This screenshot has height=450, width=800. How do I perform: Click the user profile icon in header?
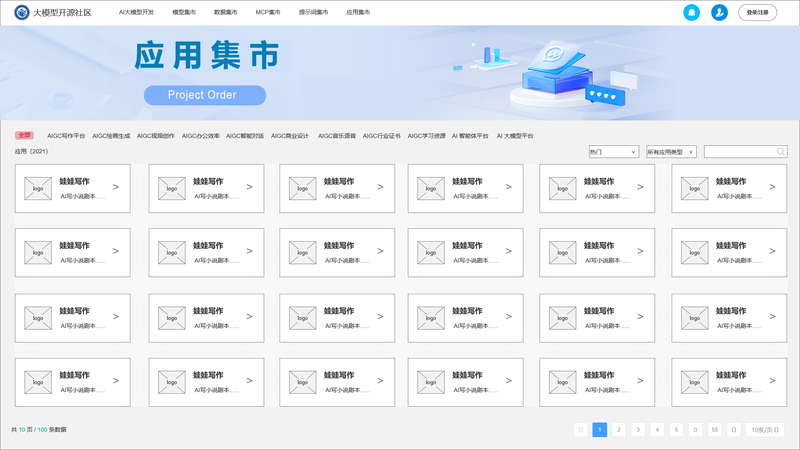[x=719, y=12]
